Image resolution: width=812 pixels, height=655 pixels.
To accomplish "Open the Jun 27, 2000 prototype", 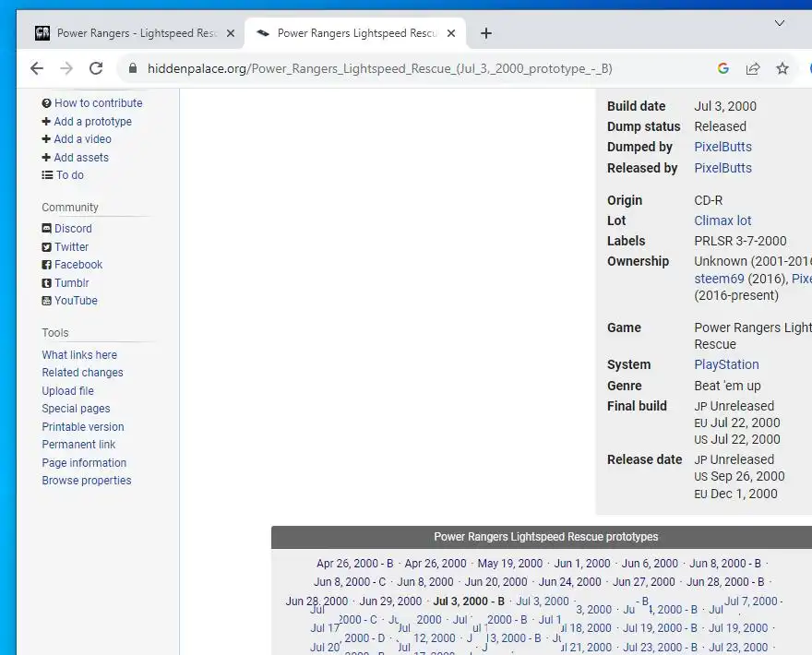I will click(644, 582).
